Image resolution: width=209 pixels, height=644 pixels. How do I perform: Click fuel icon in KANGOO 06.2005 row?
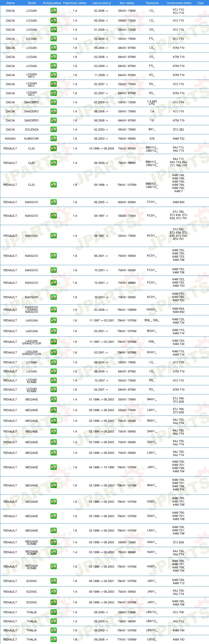click(x=53, y=202)
